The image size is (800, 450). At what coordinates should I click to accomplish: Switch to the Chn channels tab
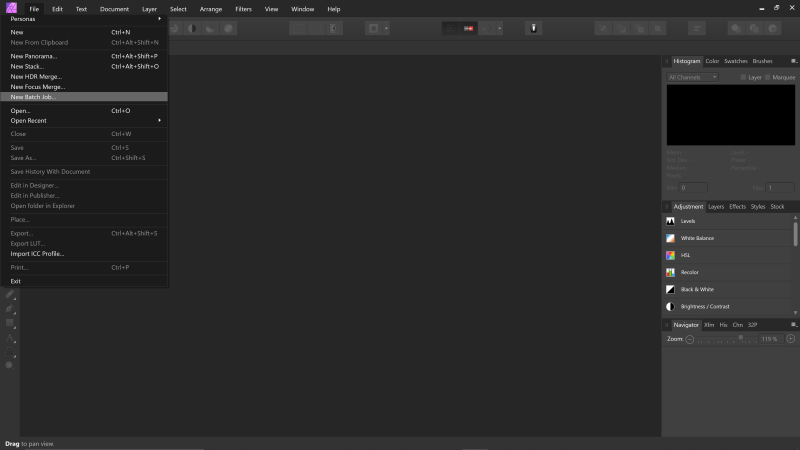(738, 325)
